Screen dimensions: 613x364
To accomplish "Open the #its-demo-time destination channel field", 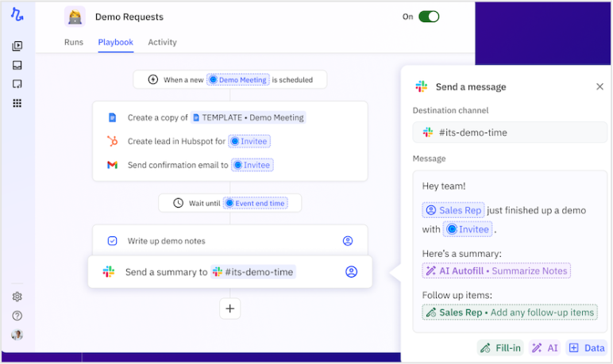I will tap(510, 132).
